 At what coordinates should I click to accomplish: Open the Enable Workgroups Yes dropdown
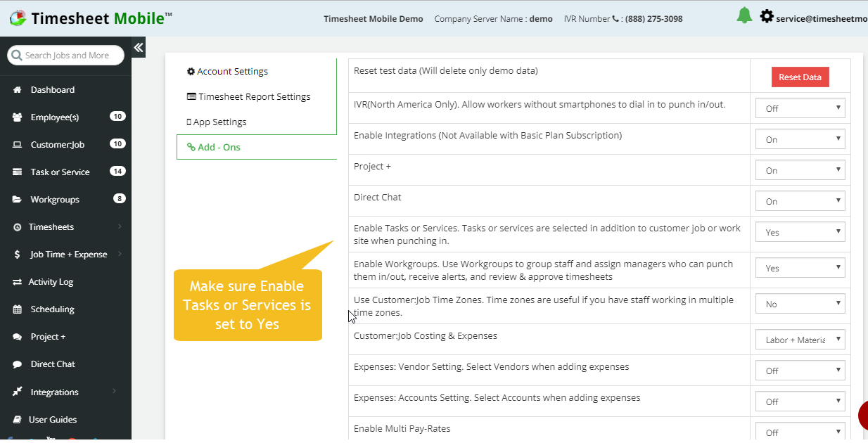[x=800, y=268]
